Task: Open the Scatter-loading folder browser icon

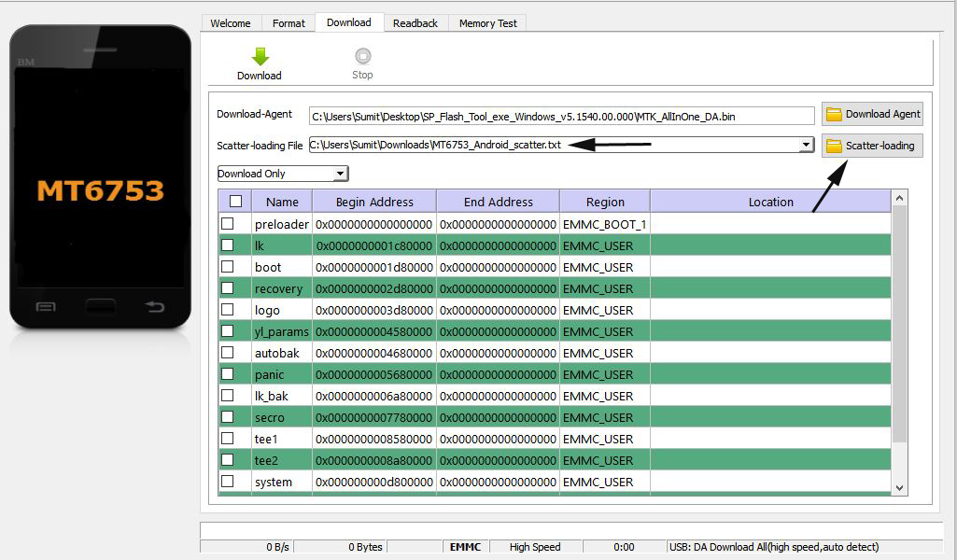Action: pyautogui.click(x=836, y=146)
